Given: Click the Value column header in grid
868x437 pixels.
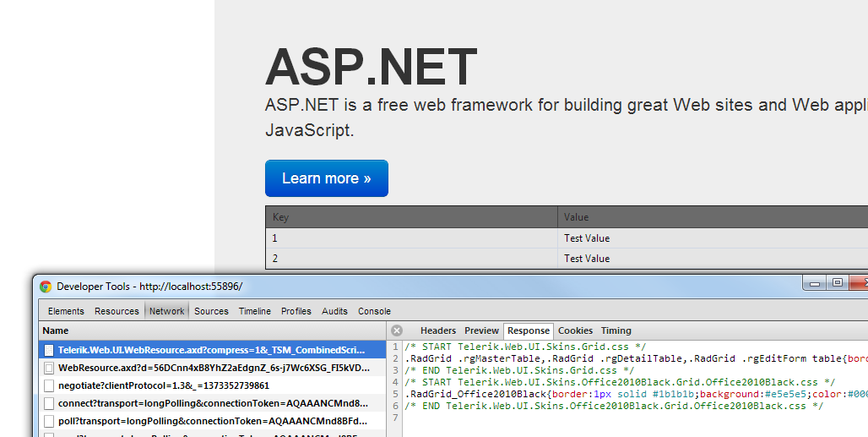Looking at the screenshot, I should pyautogui.click(x=713, y=217).
